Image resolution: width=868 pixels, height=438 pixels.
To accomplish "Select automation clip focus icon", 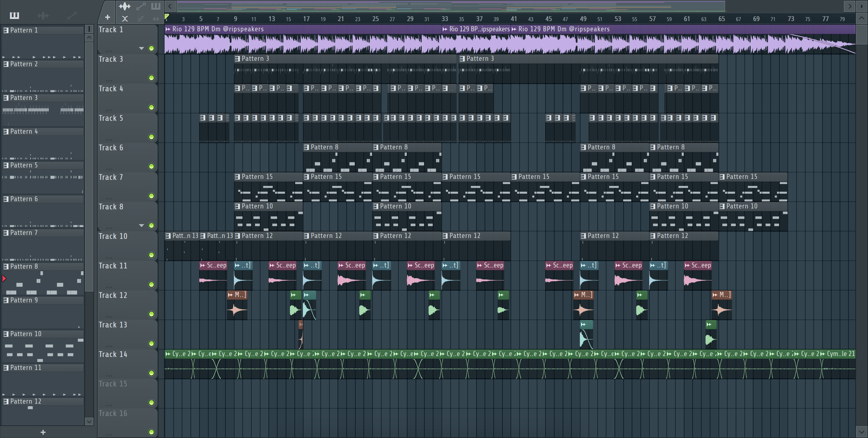I will pyautogui.click(x=141, y=6).
